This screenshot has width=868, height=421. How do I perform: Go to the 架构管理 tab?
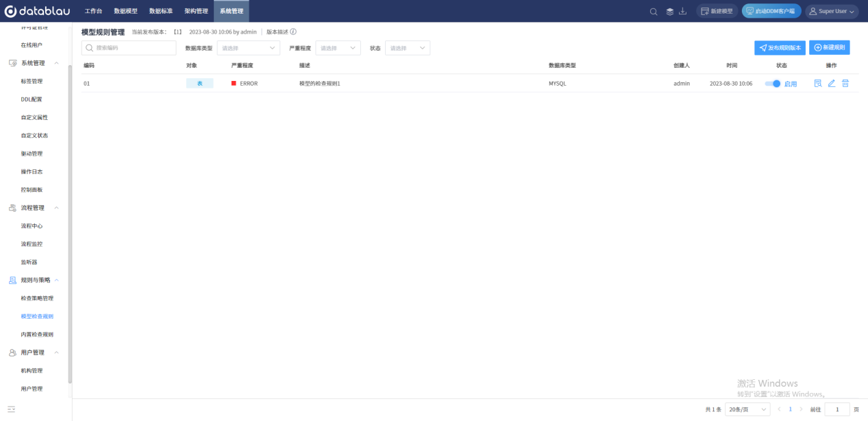click(196, 11)
